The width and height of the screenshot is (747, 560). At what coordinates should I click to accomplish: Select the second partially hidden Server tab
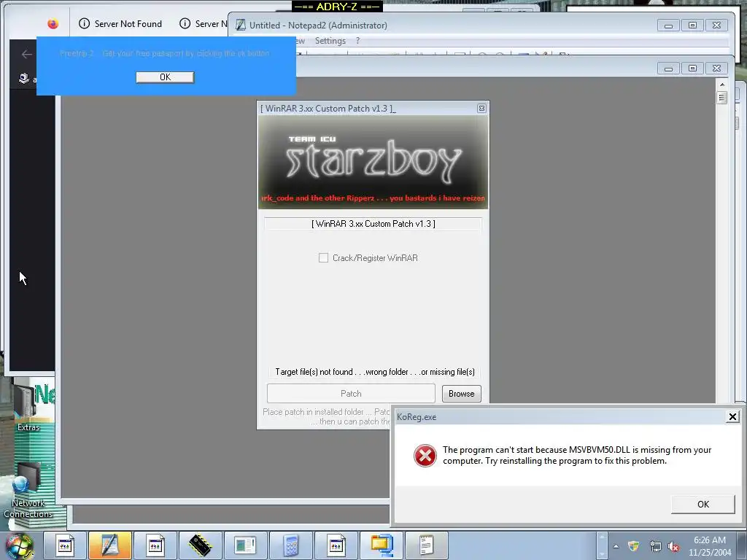[203, 24]
